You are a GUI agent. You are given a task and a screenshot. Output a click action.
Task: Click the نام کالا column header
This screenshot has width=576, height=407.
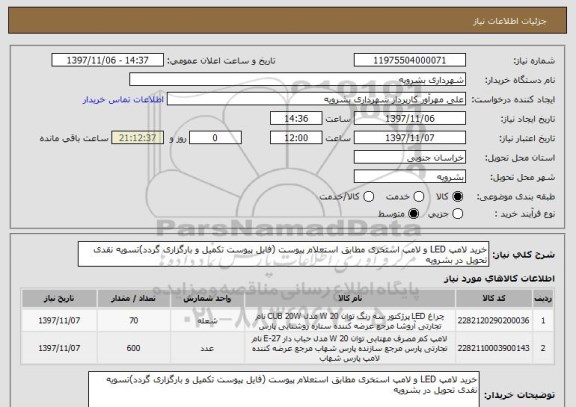click(350, 298)
